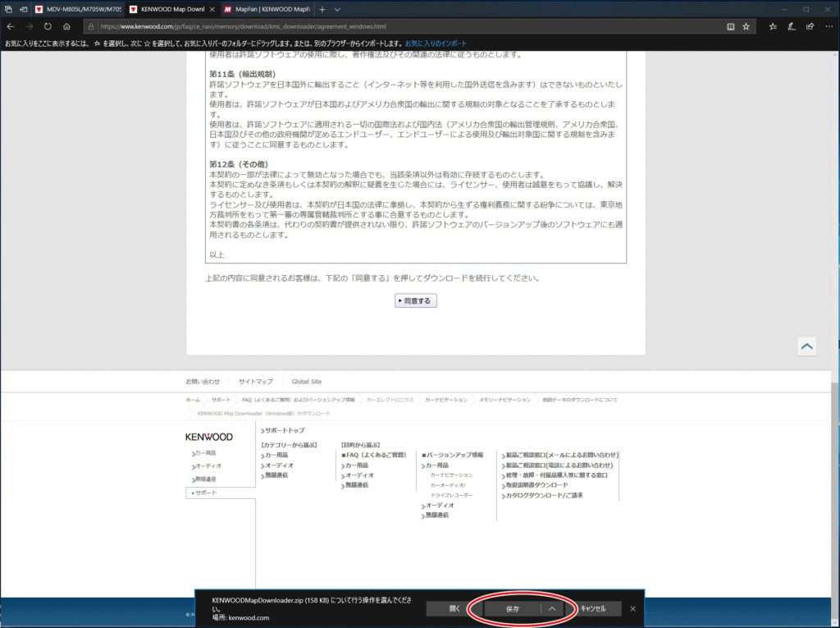
Task: Show tabs you've set aside
Action: click(8, 9)
